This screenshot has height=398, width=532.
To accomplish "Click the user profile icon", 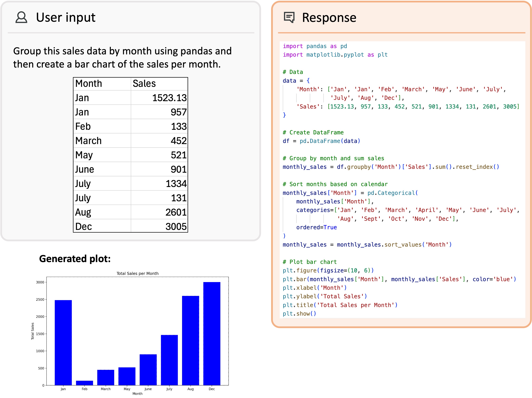I will (x=21, y=17).
